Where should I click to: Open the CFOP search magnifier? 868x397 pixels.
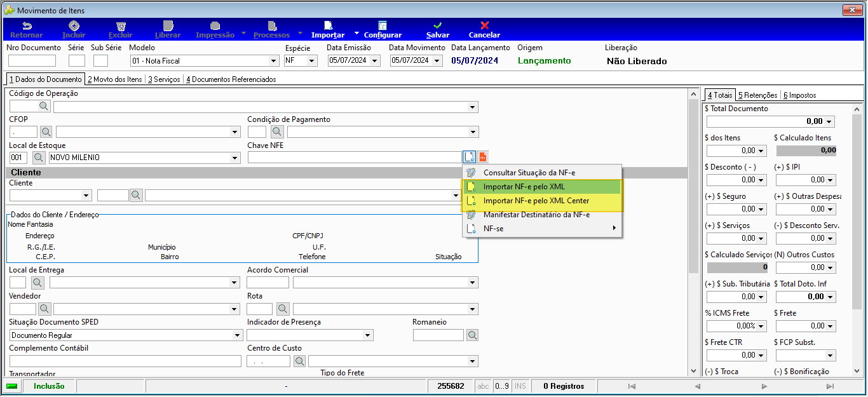[x=46, y=131]
